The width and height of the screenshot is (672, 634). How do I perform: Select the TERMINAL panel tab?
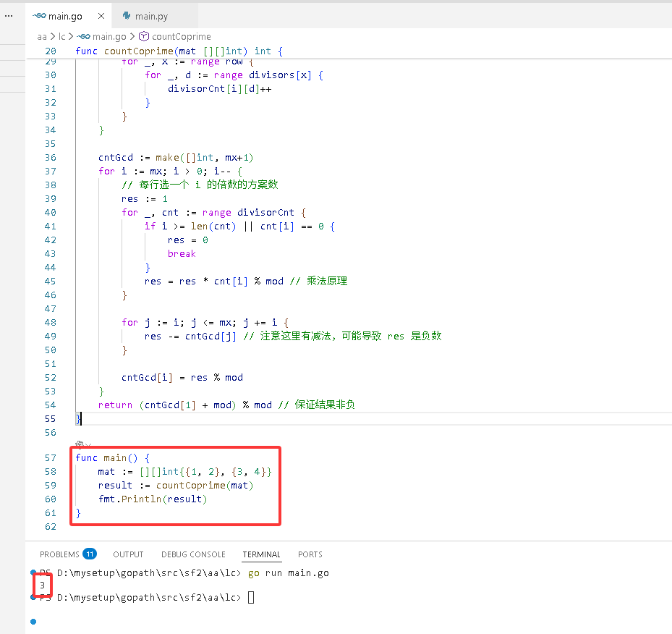(x=261, y=554)
